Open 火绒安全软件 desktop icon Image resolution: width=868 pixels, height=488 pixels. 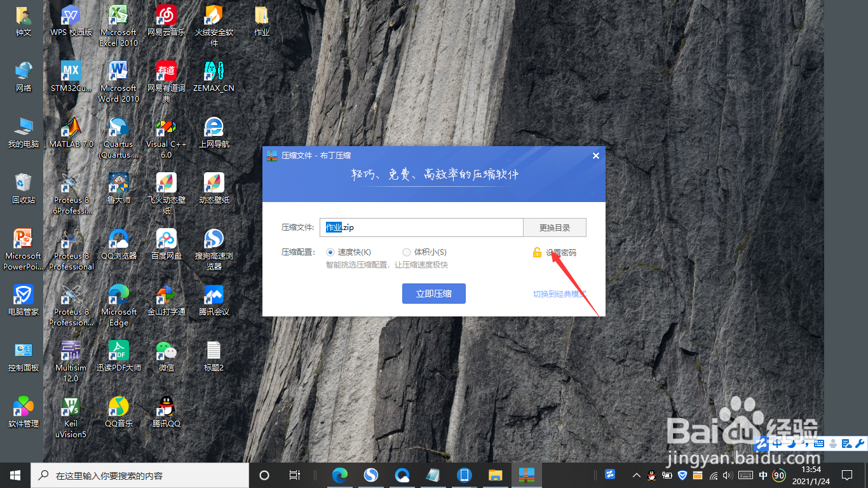[x=214, y=25]
